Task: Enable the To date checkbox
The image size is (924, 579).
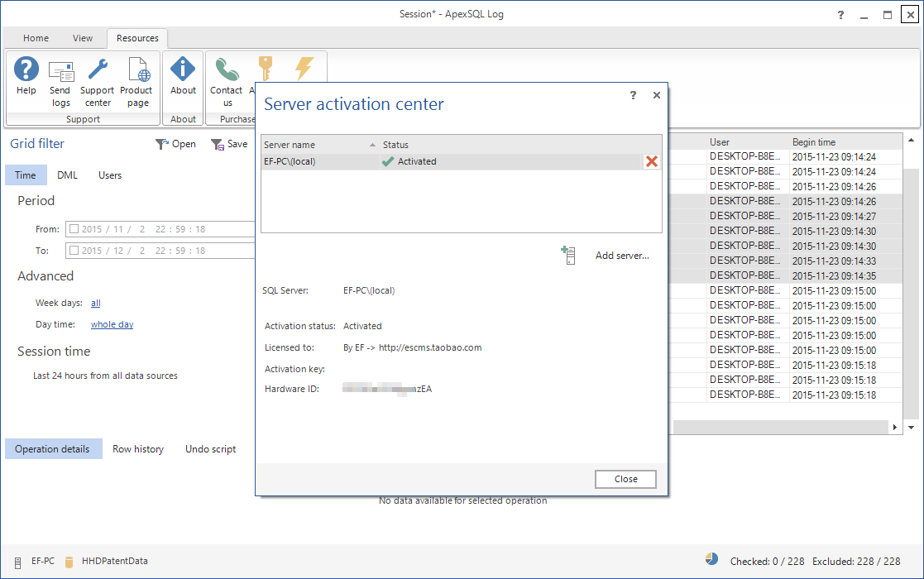Action: (x=74, y=250)
